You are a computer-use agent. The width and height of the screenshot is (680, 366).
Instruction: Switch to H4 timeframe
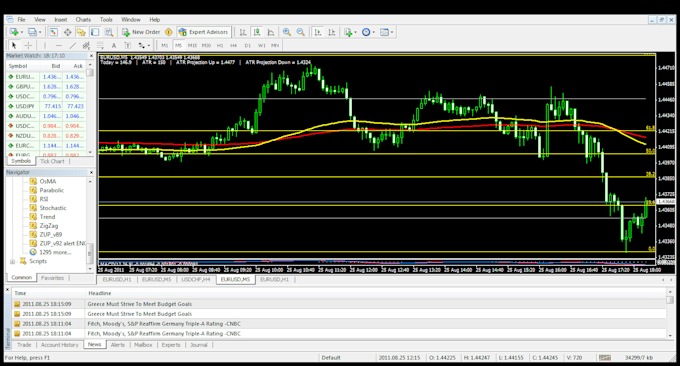click(234, 45)
